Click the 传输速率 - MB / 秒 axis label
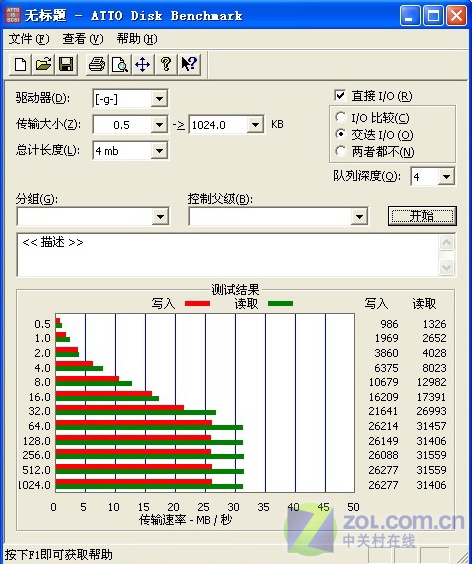 click(x=186, y=519)
